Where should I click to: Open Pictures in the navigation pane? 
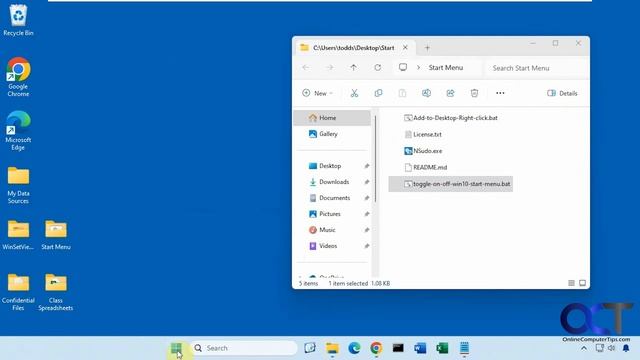(x=330, y=214)
